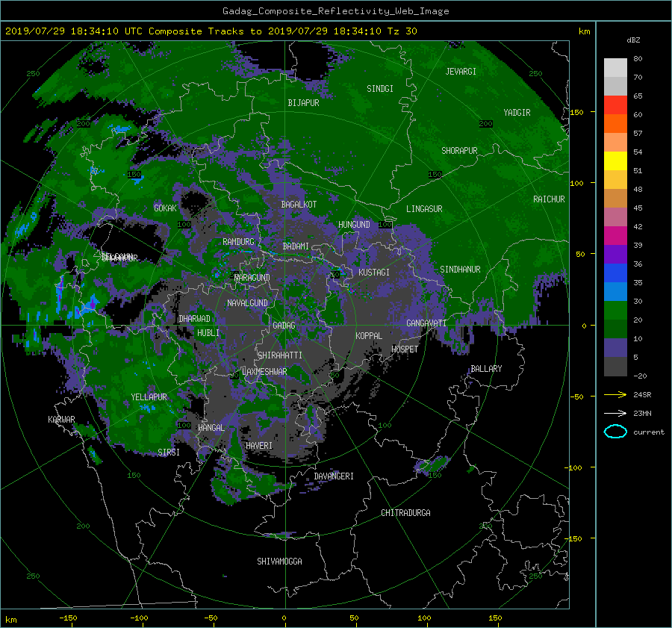
Task: Click the LINGASUR city label
Action: tap(424, 209)
